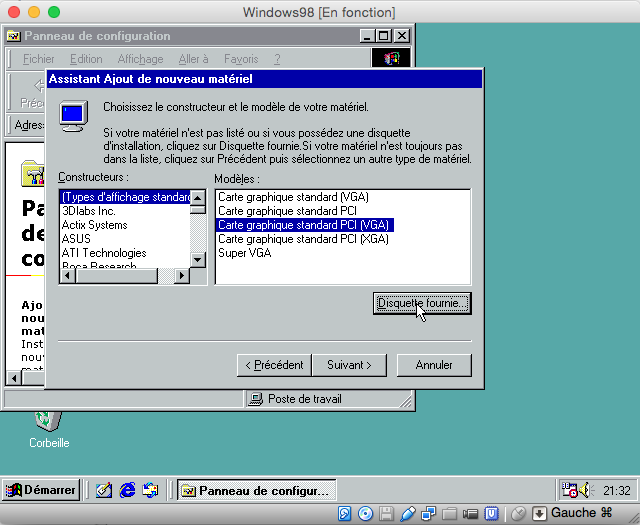Image resolution: width=640 pixels, height=525 pixels.
Task: Click Constructeurs list scroll down arrow
Action: (x=198, y=260)
